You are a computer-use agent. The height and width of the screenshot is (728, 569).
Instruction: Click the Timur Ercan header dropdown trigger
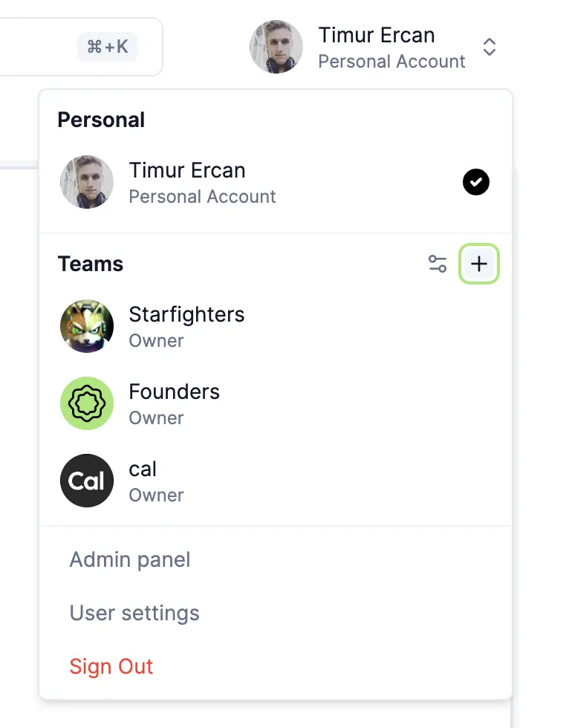point(377,47)
